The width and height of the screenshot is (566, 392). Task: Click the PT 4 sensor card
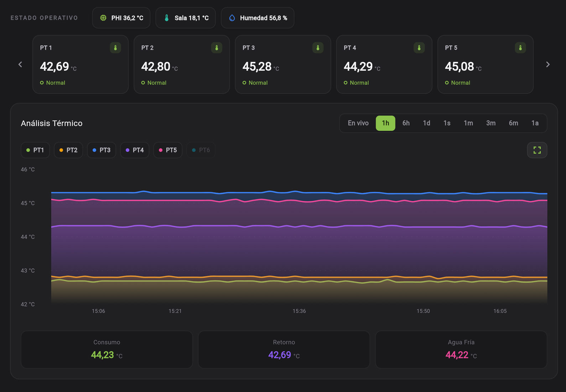384,64
